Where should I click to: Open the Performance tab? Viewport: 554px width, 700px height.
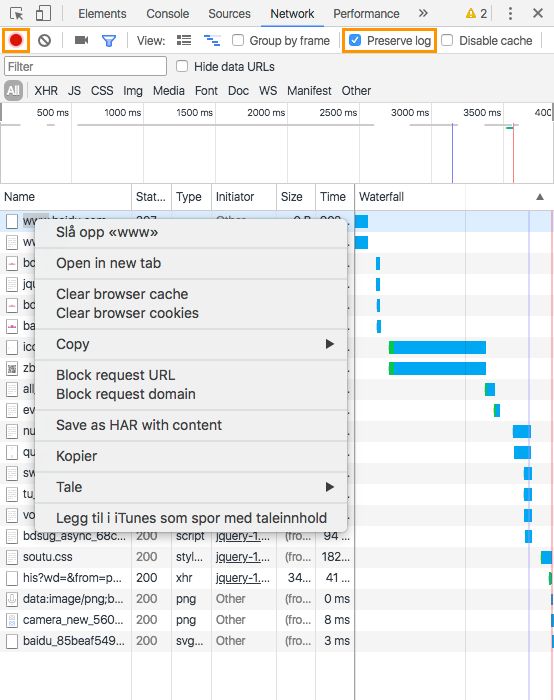366,14
